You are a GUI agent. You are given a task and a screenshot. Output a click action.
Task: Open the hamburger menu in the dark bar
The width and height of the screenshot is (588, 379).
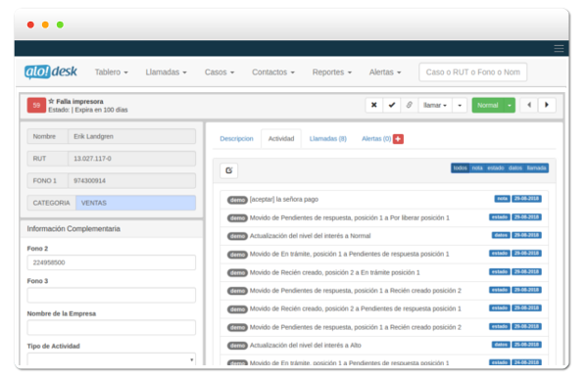coord(559,48)
